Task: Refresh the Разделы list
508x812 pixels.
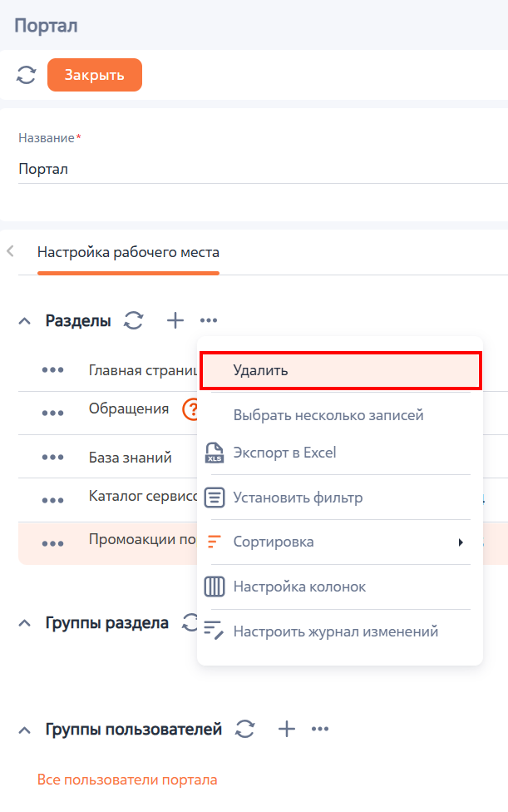Action: [134, 320]
